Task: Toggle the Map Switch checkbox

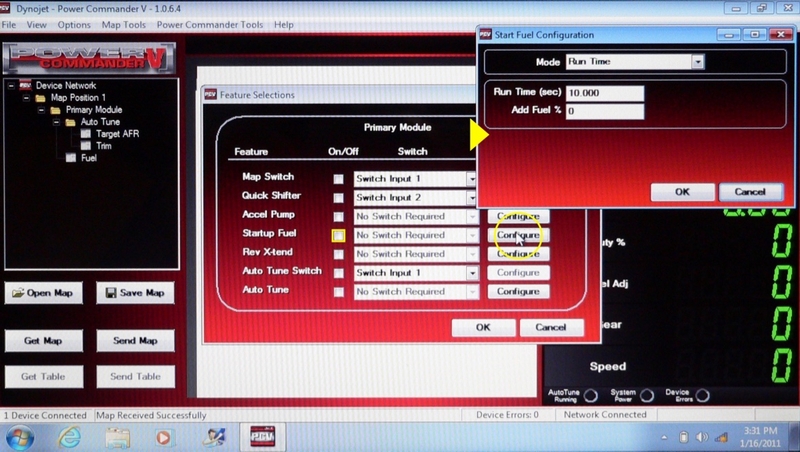Action: coord(339,178)
